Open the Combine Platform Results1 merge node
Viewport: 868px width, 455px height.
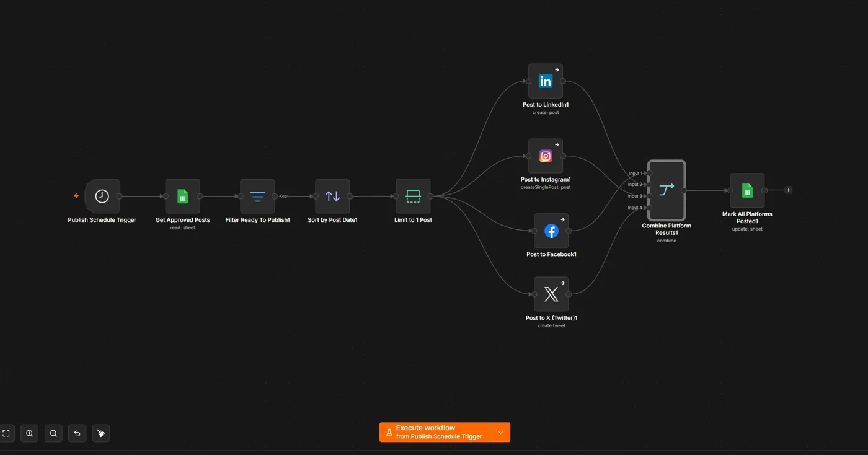point(666,190)
